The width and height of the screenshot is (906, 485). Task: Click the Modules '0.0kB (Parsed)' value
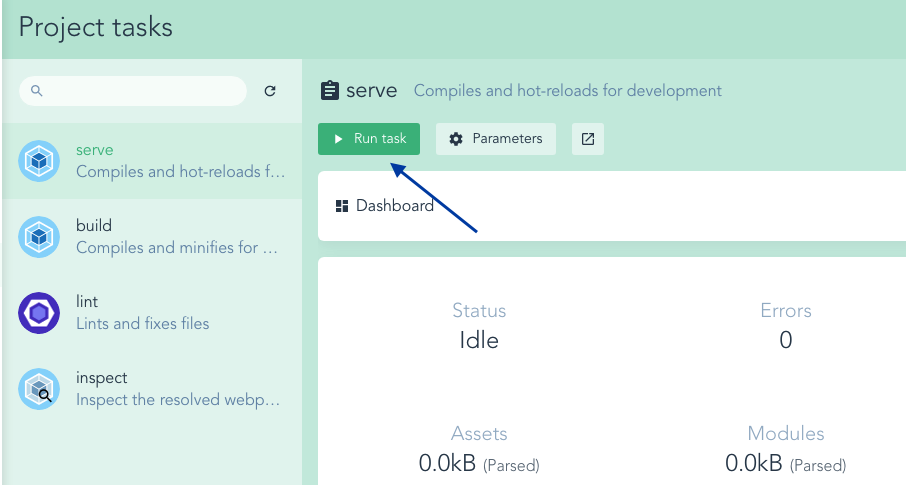tap(786, 464)
